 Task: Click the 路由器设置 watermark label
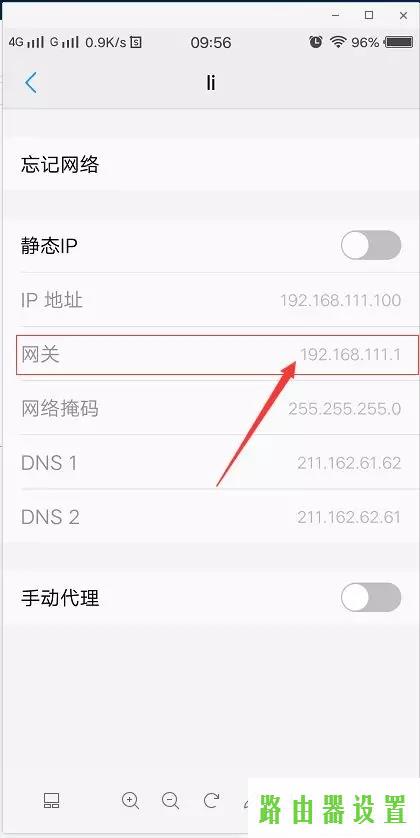point(332,809)
